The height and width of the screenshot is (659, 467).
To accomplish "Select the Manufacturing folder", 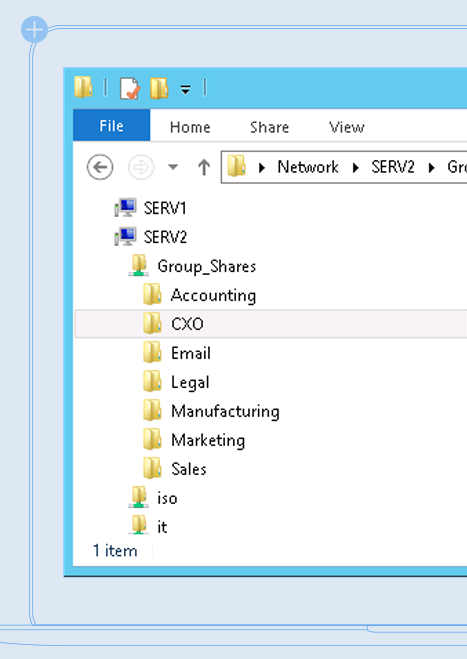I will [211, 411].
